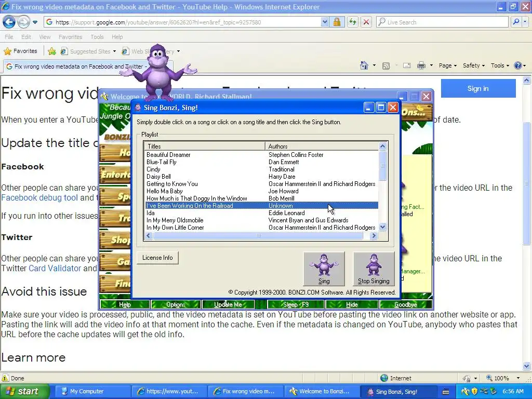This screenshot has height=399, width=532.
Task: Select I've Been Working On the Railroad
Action: tap(262, 206)
